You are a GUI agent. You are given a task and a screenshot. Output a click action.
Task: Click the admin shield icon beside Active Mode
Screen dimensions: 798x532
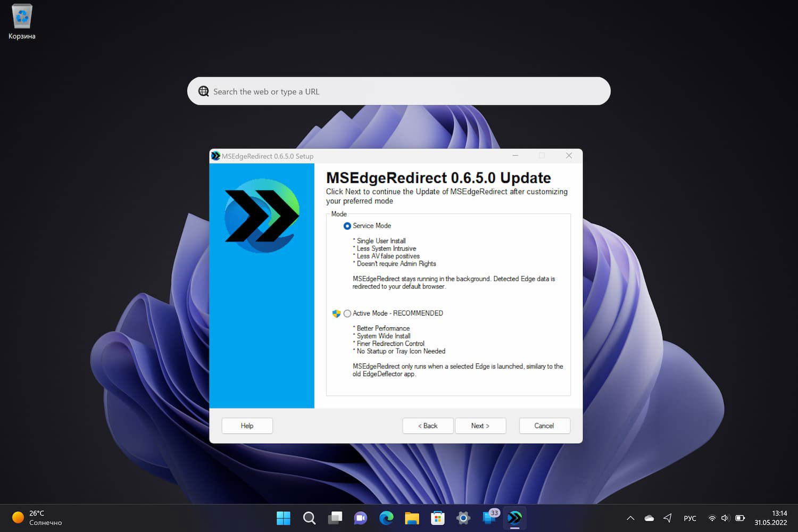click(336, 313)
